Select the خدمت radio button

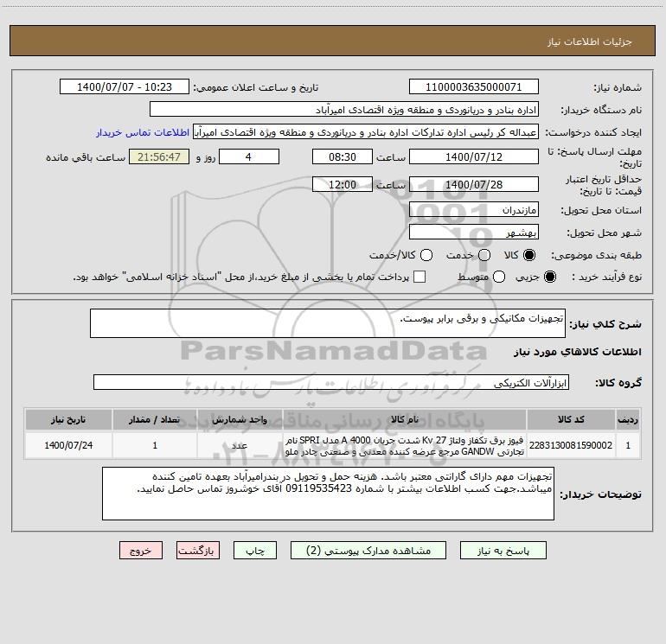coord(484,255)
